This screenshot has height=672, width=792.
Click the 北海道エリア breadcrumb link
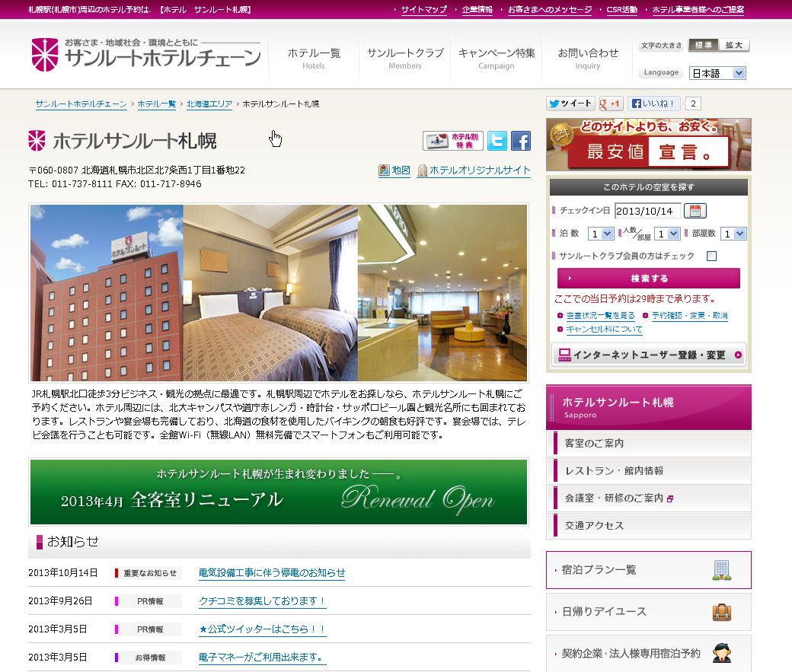click(x=209, y=104)
